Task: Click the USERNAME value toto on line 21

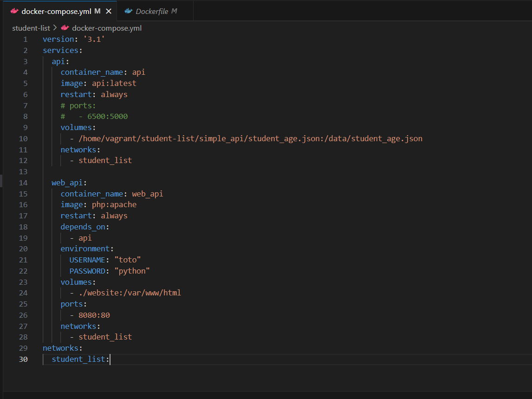Action: 127,260
